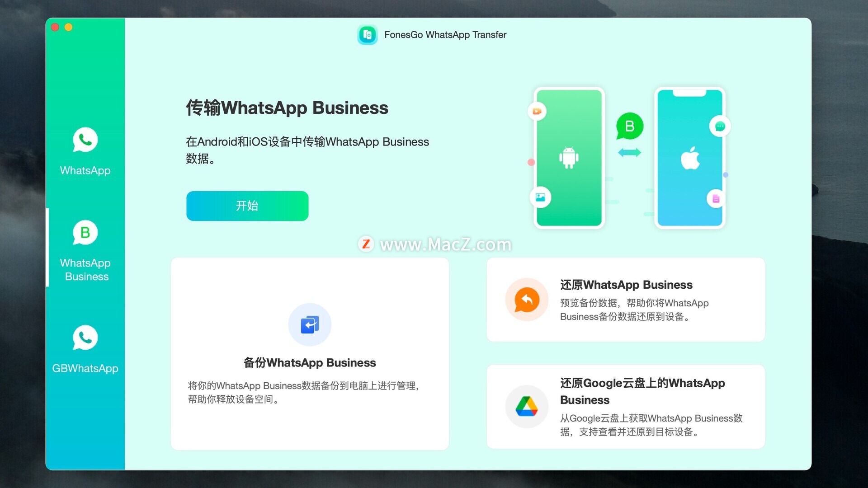Image resolution: width=868 pixels, height=488 pixels.
Task: Click backup description 将你的WhatsApp Business数据 text
Action: (303, 392)
